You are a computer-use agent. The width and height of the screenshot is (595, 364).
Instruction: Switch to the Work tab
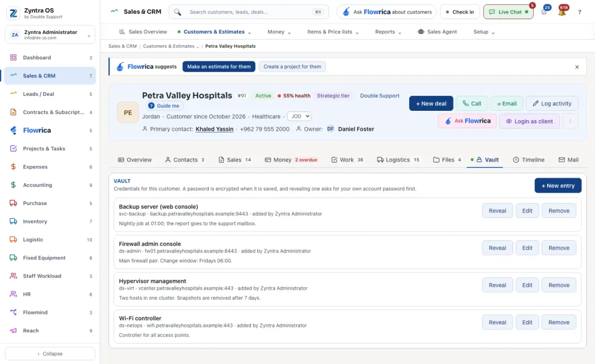click(x=347, y=160)
